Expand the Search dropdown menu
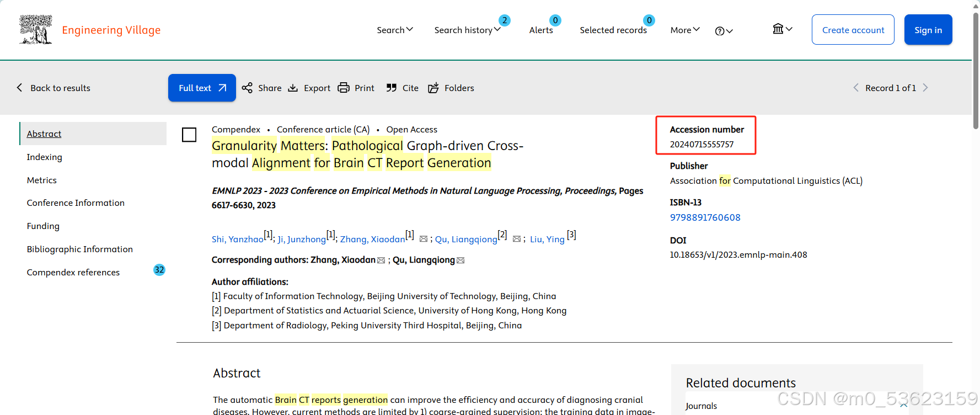Screen dimensions: 980x415 395,30
